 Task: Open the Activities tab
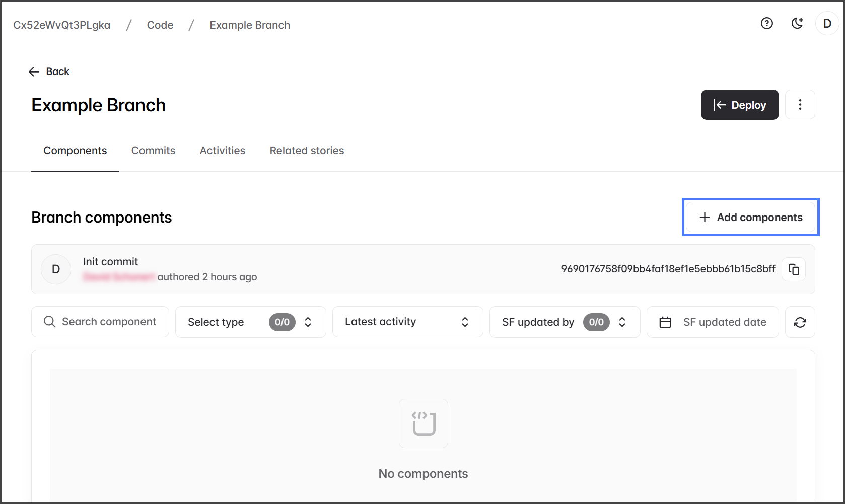[x=222, y=151]
